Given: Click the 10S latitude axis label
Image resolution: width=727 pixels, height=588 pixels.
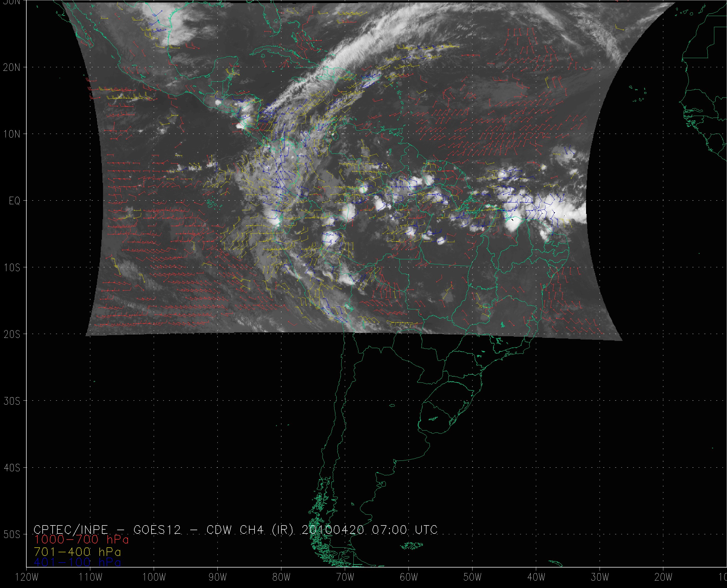Looking at the screenshot, I should [12, 268].
